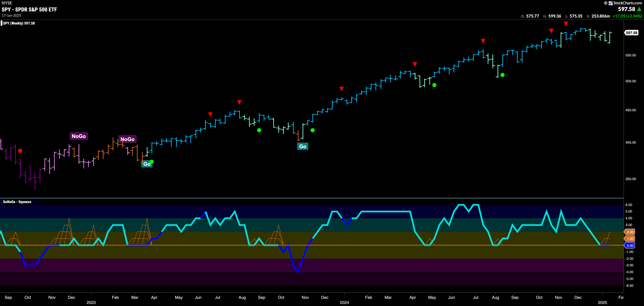Click the Go label at late October 2023
644x306 pixels.
click(303, 146)
